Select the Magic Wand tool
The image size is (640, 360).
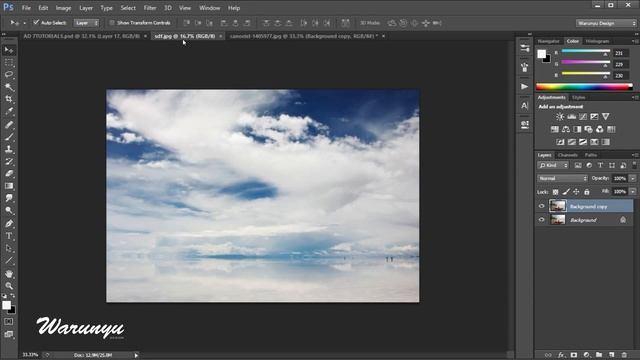pyautogui.click(x=9, y=87)
